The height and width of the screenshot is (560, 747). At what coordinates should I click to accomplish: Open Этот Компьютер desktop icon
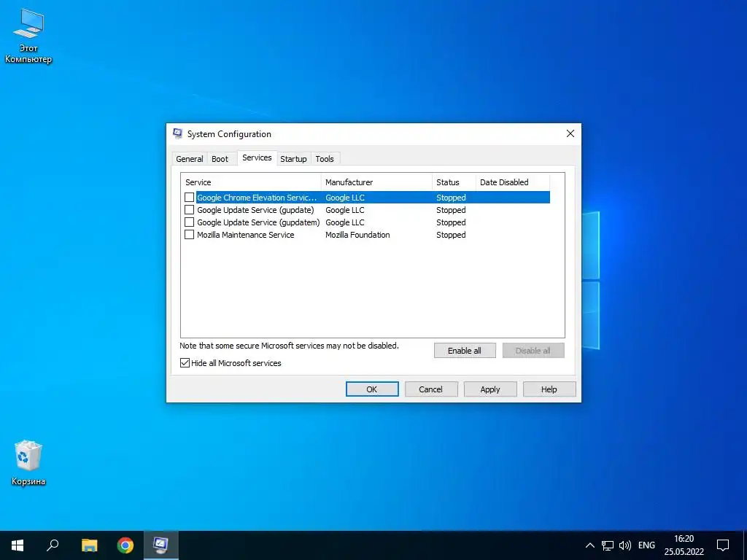(28, 37)
